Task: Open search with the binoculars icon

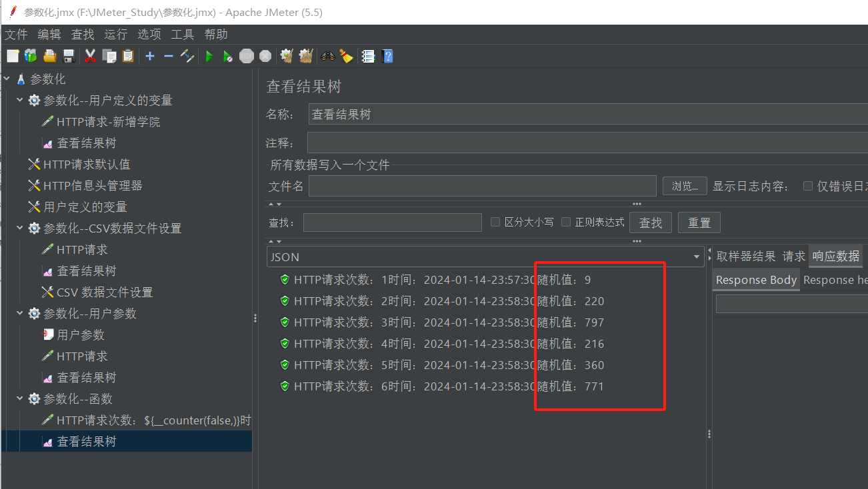Action: 328,57
